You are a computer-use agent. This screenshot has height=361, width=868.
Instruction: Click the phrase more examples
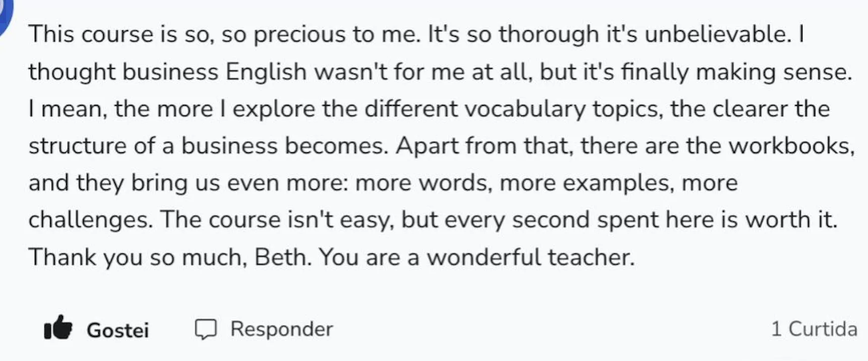(587, 183)
